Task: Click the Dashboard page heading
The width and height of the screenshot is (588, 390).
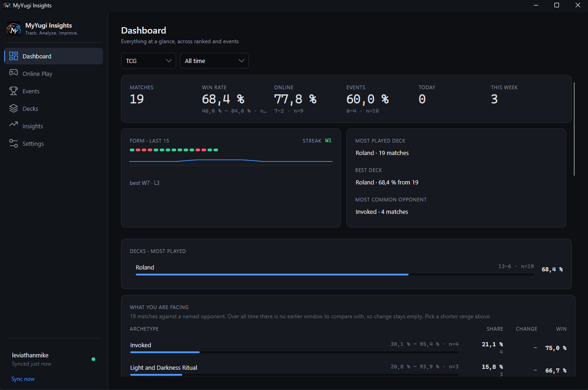Action: coord(144,30)
